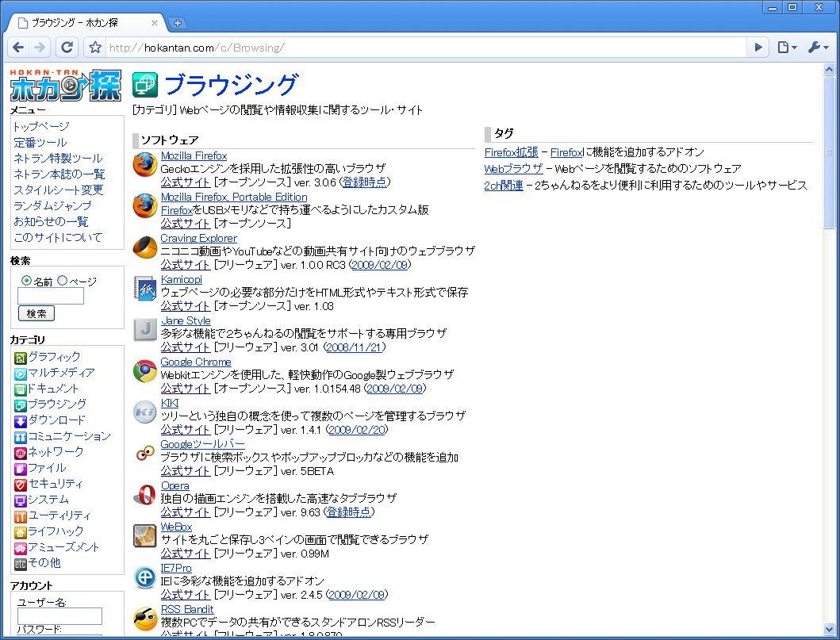
Task: Click the グラフィック category icon
Action: [21, 358]
